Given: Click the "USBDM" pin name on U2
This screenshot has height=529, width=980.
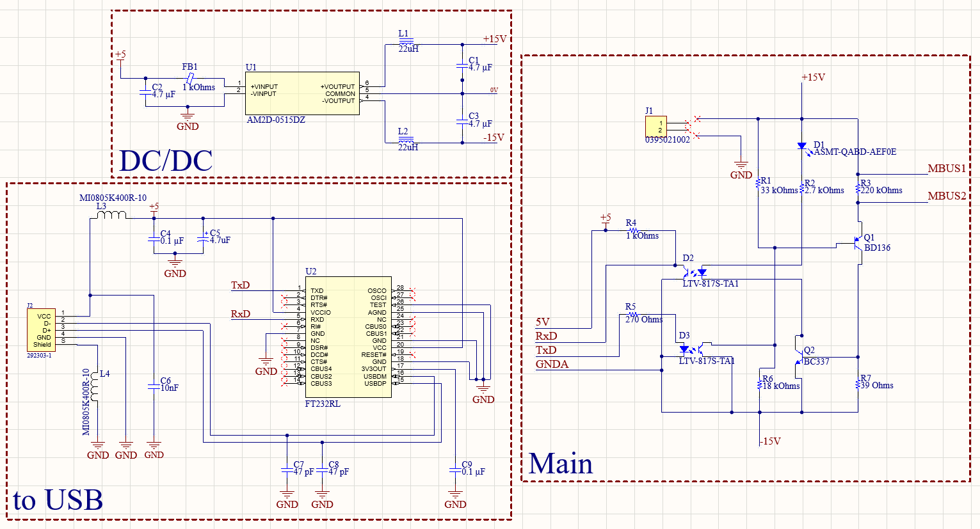Looking at the screenshot, I should (375, 376).
